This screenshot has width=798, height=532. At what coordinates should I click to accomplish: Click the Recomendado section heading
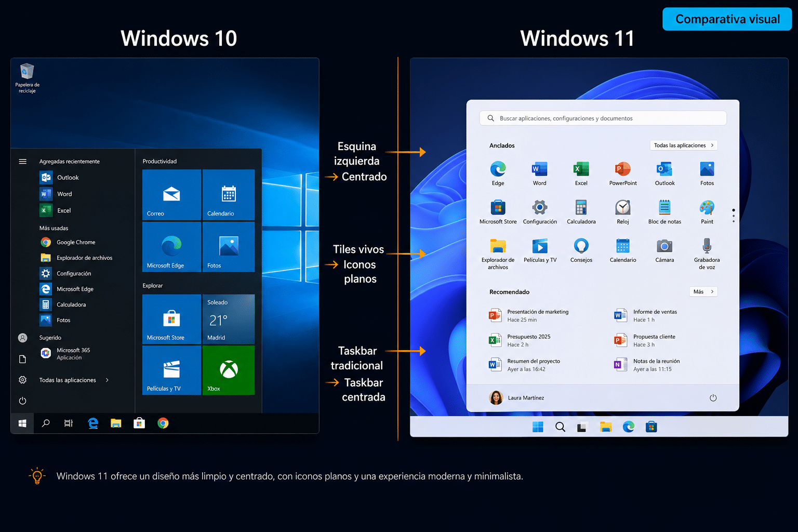pos(509,292)
